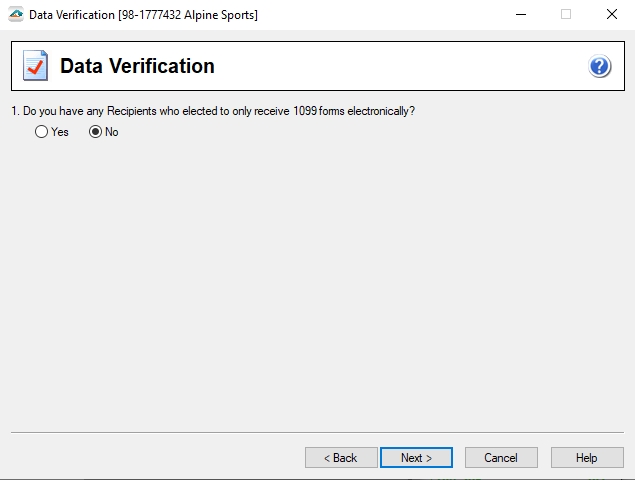The width and height of the screenshot is (635, 480).
Task: Click the grayed-out maximize window button
Action: coord(566,14)
